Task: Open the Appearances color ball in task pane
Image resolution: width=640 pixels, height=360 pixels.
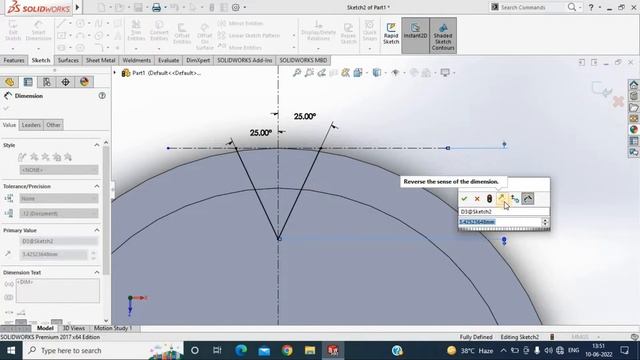Action: click(633, 129)
